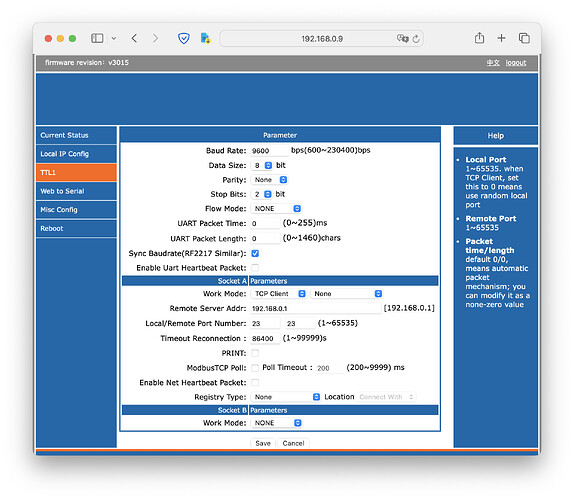575x500 pixels.
Task: Open the Share icon in Safari toolbar
Action: [479, 38]
